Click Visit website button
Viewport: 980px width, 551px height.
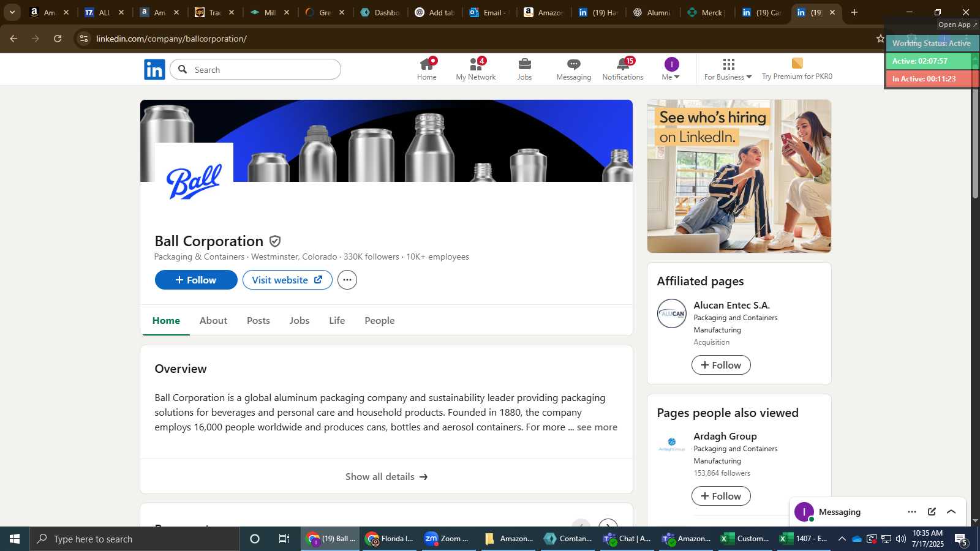[x=287, y=280]
